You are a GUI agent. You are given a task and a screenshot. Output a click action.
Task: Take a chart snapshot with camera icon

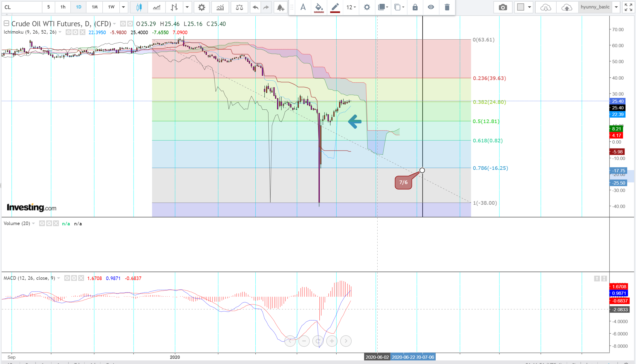[502, 7]
